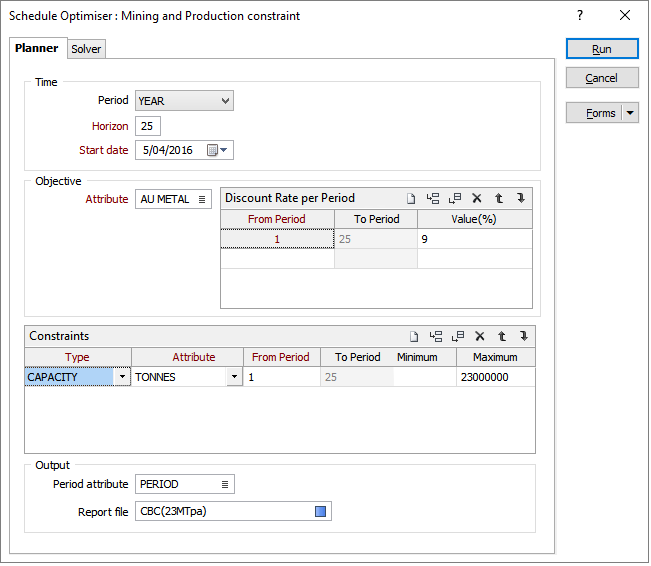Insert new row in Constraints grid
This screenshot has width=651, height=566.
[435, 337]
